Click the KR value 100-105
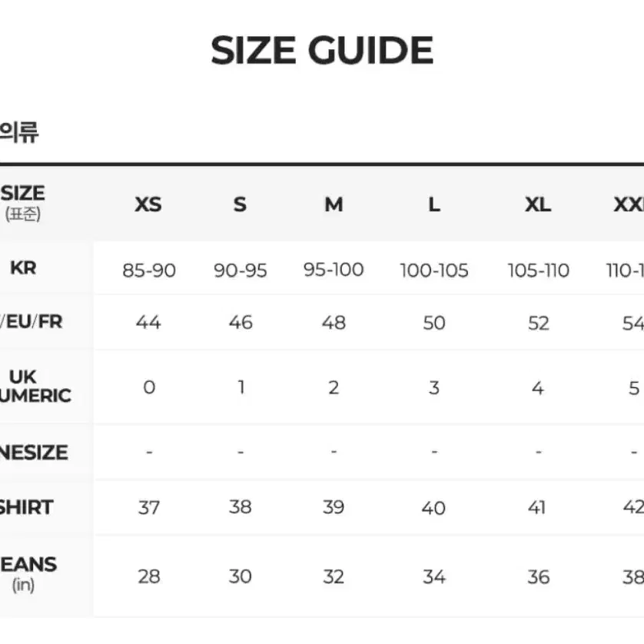 click(x=434, y=271)
